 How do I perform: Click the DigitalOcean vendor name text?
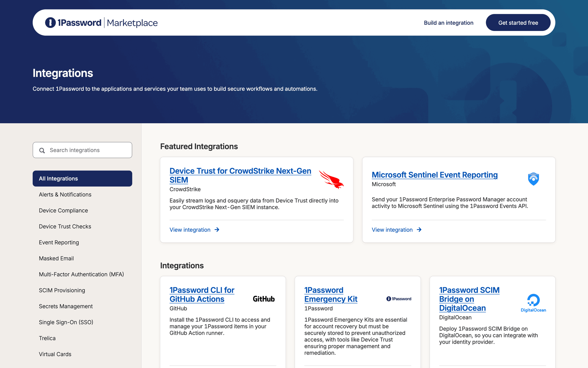(455, 317)
